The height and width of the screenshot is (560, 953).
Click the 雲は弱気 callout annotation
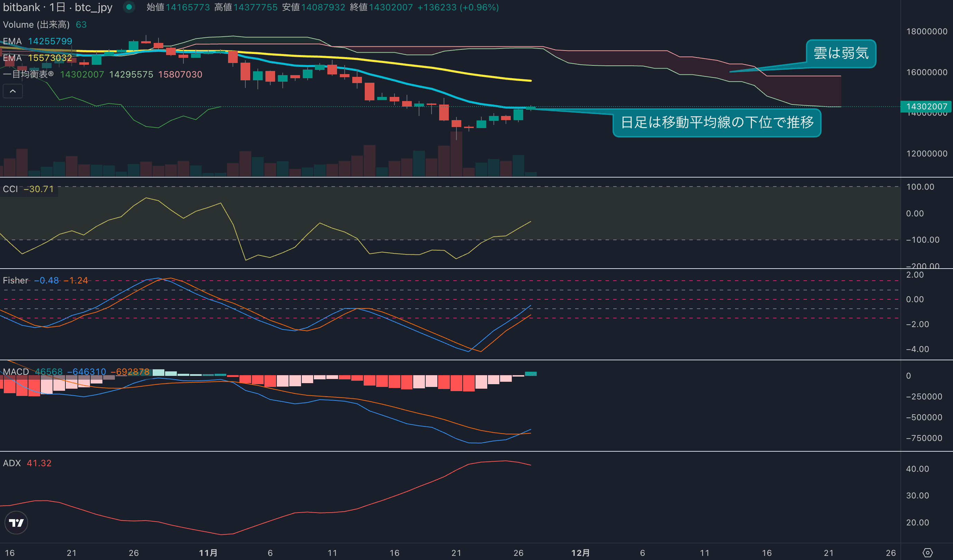tap(841, 53)
